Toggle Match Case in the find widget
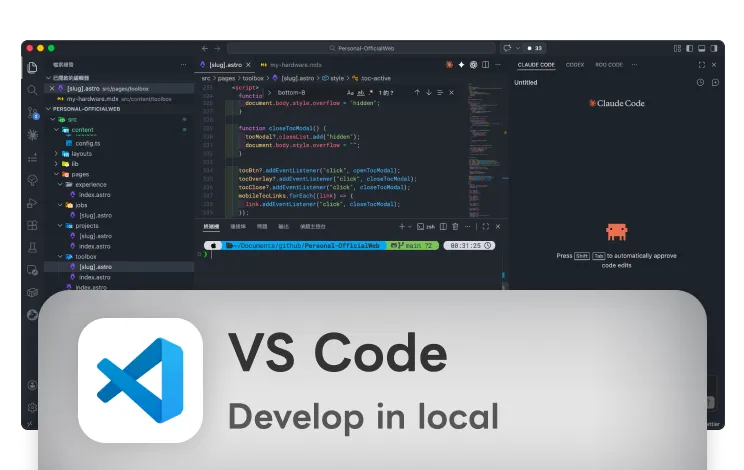Screen dimensions: 744x470 pyautogui.click(x=350, y=92)
